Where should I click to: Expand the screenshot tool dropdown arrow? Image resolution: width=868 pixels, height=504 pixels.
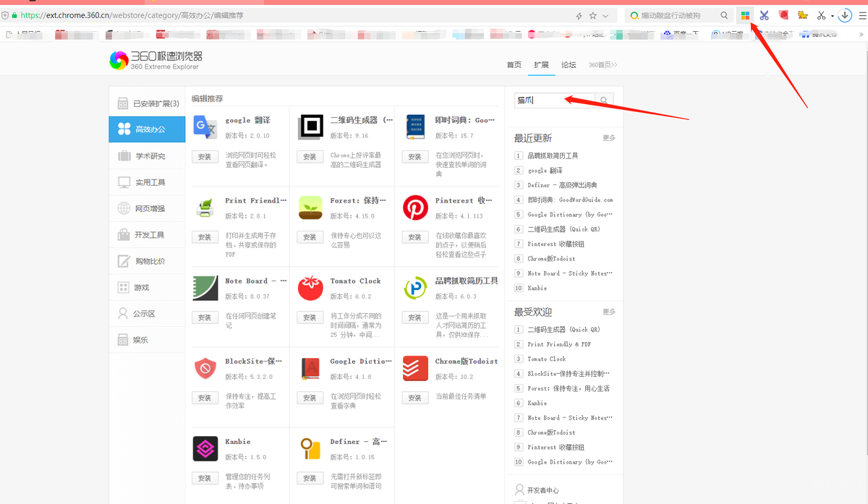click(x=833, y=16)
